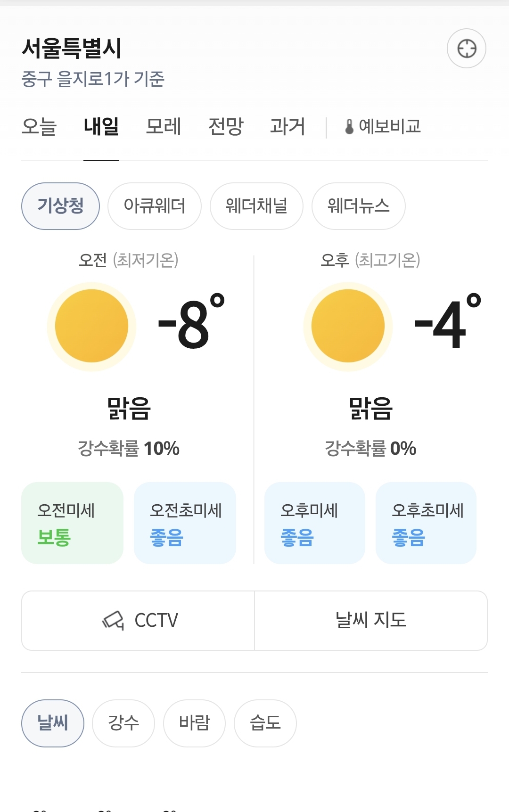The image size is (509, 812).
Task: Open the 전망 outlook tab
Action: 226,126
